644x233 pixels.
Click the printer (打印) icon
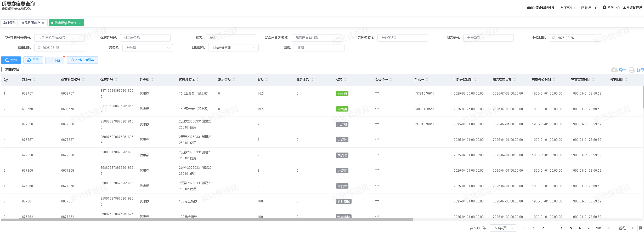(x=632, y=70)
